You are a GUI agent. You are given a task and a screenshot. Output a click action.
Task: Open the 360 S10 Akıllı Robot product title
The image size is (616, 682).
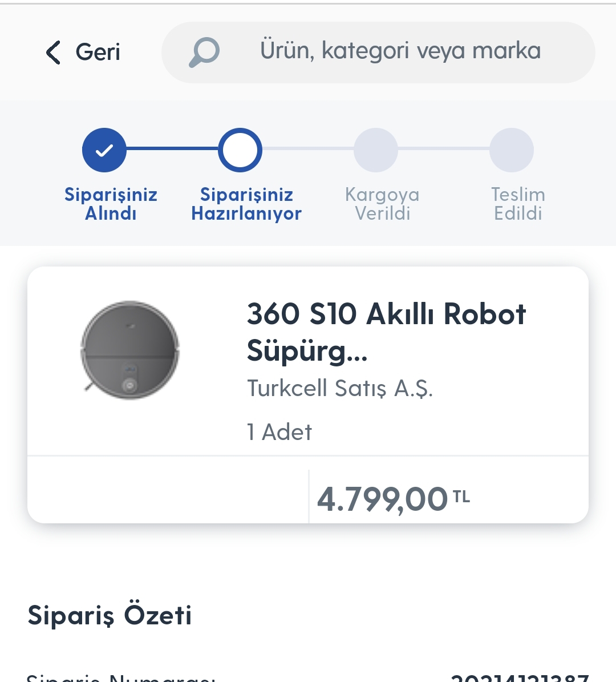tap(387, 332)
